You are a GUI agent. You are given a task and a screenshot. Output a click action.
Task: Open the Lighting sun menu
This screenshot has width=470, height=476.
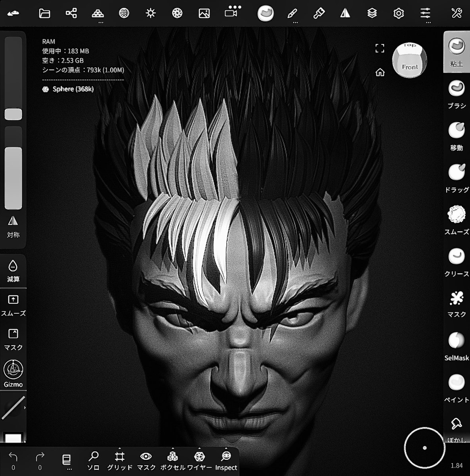click(151, 13)
